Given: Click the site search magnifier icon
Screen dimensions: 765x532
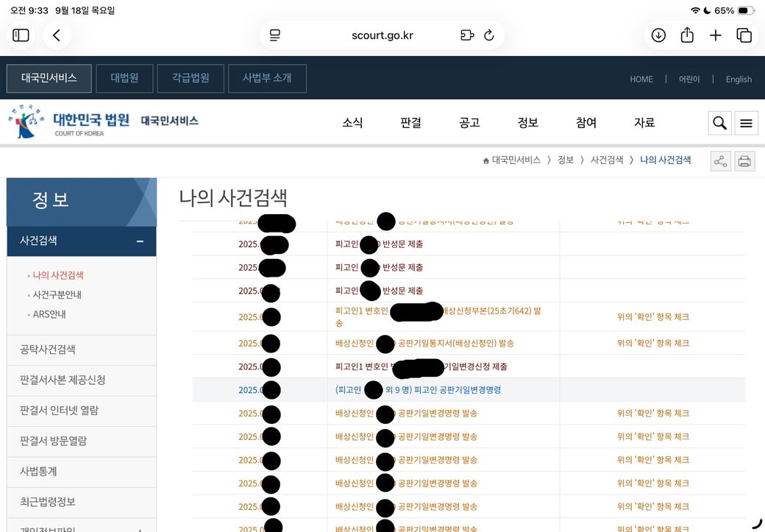Looking at the screenshot, I should pyautogui.click(x=719, y=124).
